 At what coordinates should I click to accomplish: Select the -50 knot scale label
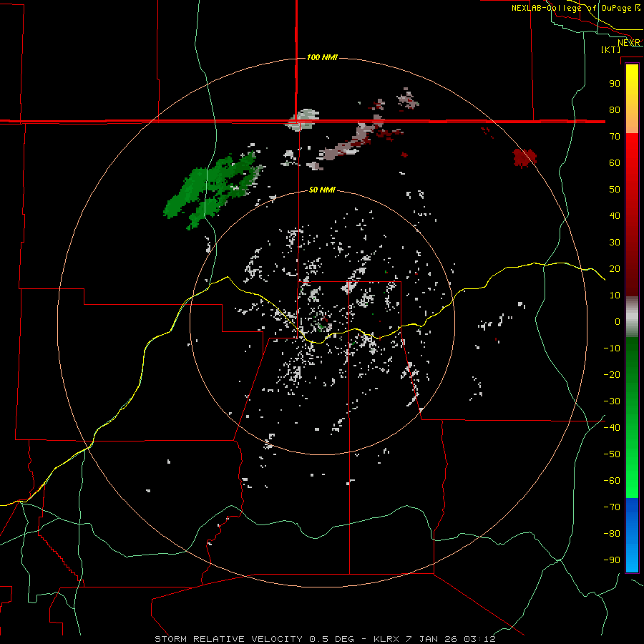612,454
